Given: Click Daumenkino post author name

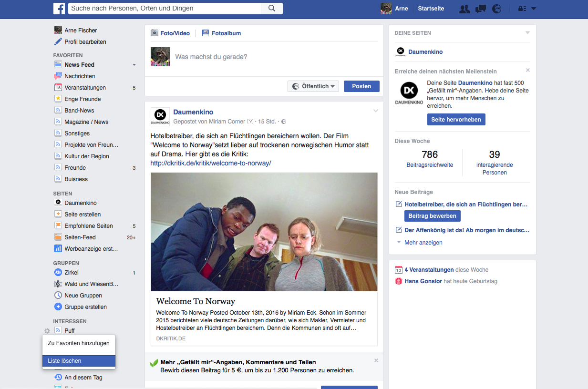Looking at the screenshot, I should (x=193, y=112).
